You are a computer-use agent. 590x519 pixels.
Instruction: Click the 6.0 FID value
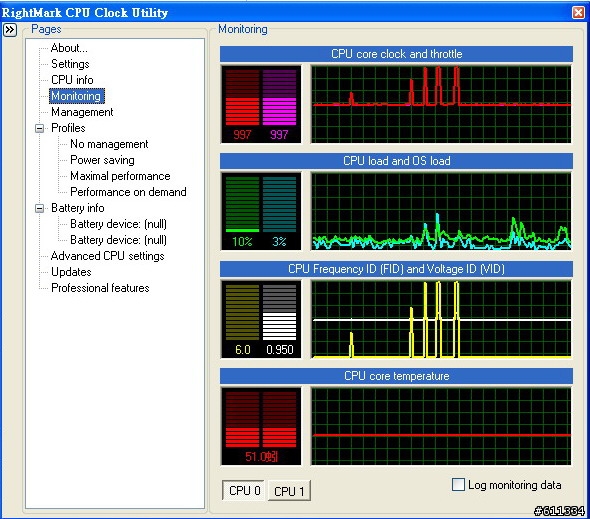pyautogui.click(x=243, y=350)
